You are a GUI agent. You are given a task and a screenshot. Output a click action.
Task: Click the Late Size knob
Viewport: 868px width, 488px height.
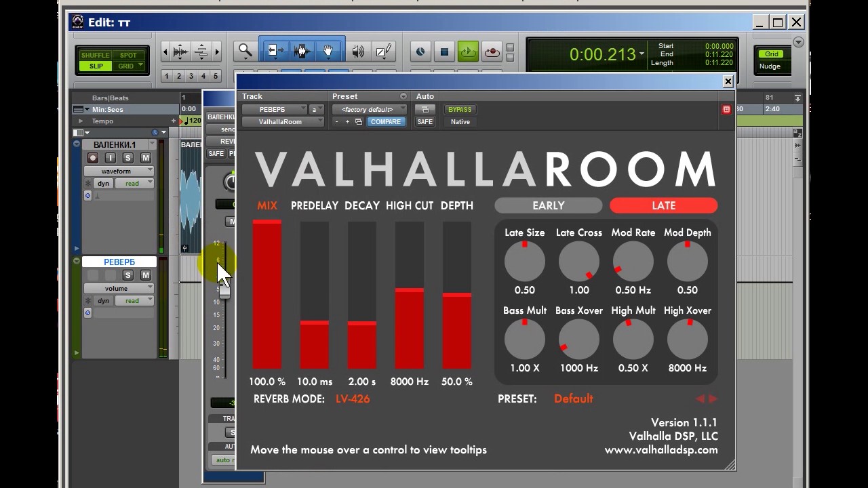point(524,261)
